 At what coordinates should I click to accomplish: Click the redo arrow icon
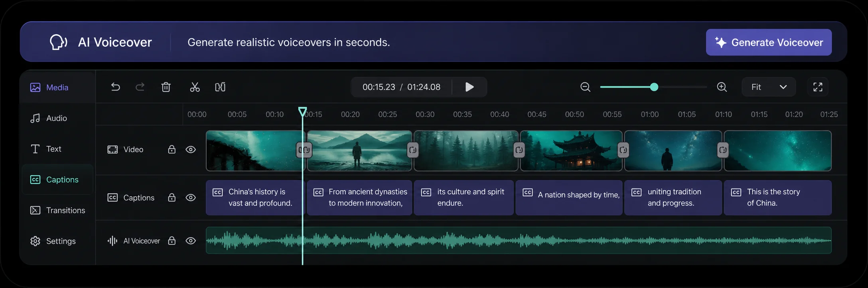tap(140, 87)
